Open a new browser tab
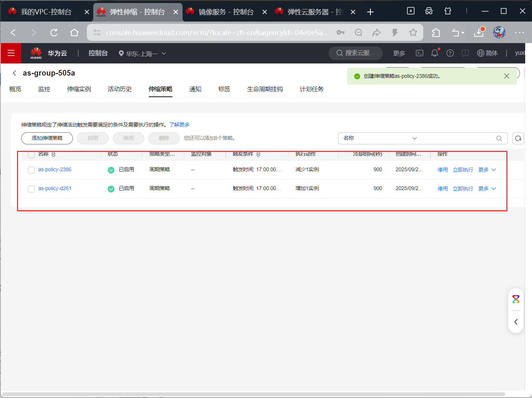 point(370,12)
